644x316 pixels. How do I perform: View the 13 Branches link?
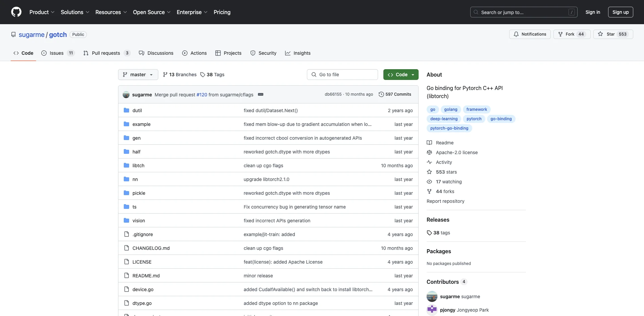point(180,75)
